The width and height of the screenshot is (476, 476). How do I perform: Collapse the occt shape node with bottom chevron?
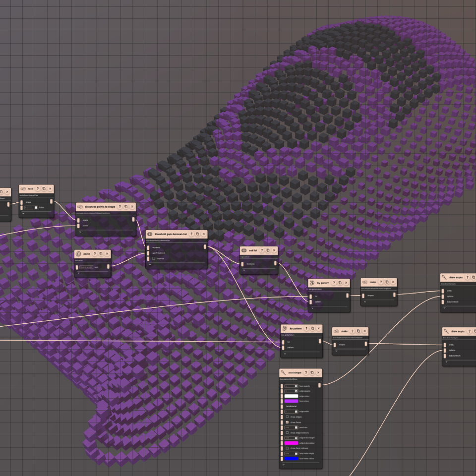pos(284,465)
